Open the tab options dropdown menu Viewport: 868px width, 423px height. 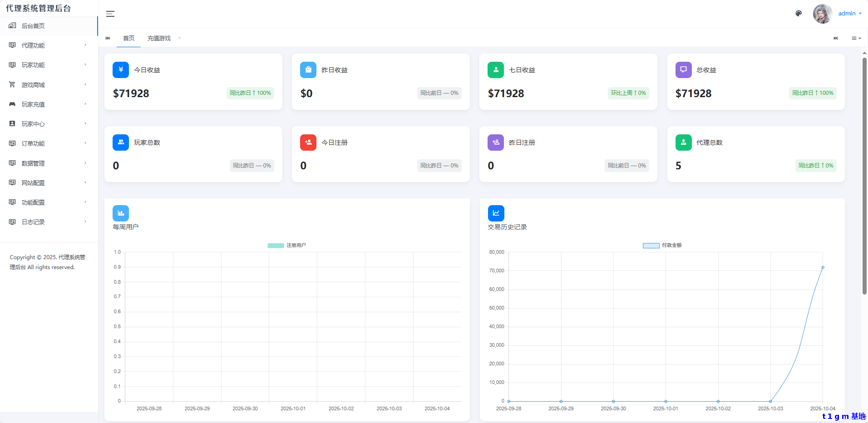click(x=856, y=39)
